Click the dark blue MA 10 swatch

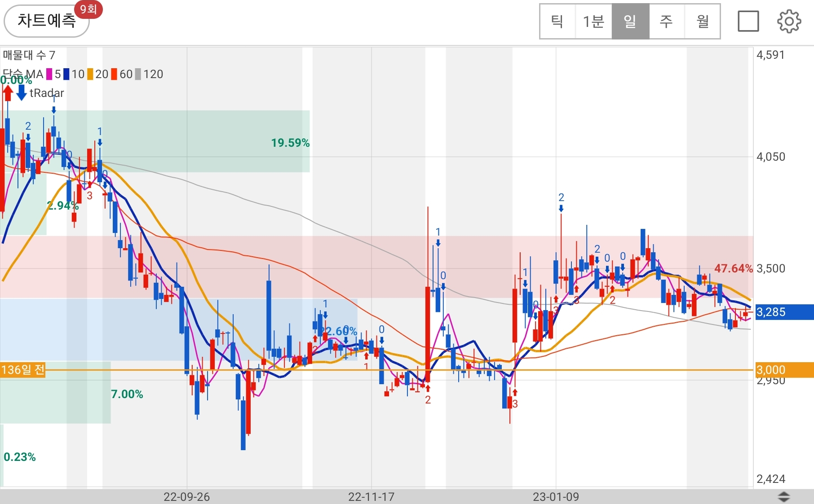tap(66, 74)
